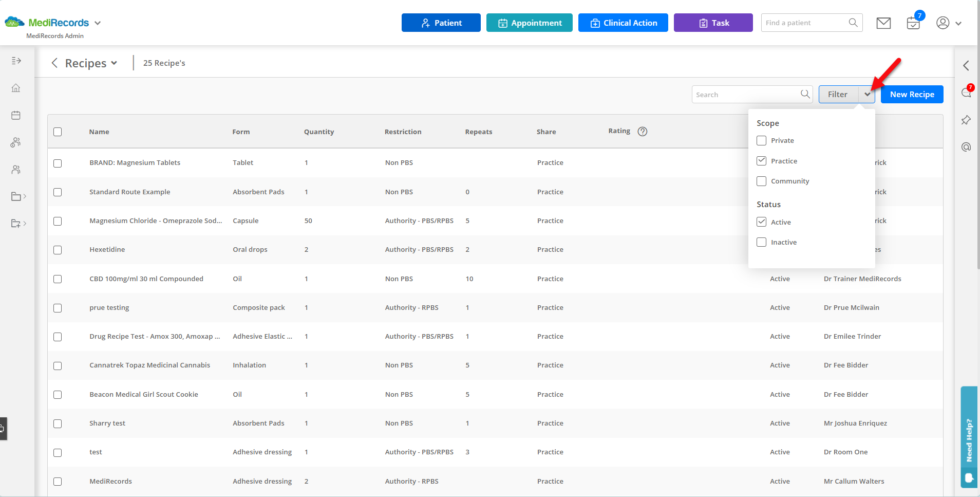Collapse the right-hand panel arrow
Image resolution: width=980 pixels, height=497 pixels.
click(x=966, y=65)
